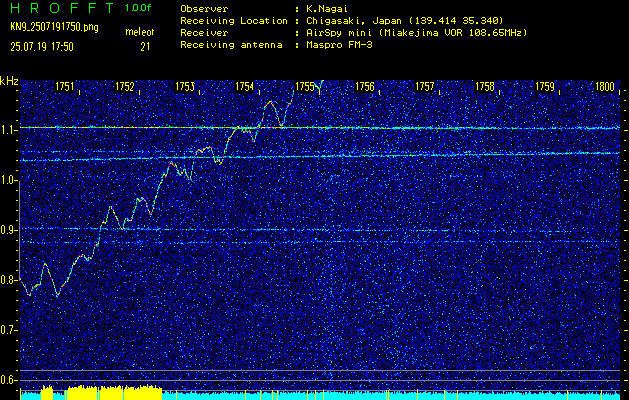Click the 1751 time marker

(x=65, y=86)
